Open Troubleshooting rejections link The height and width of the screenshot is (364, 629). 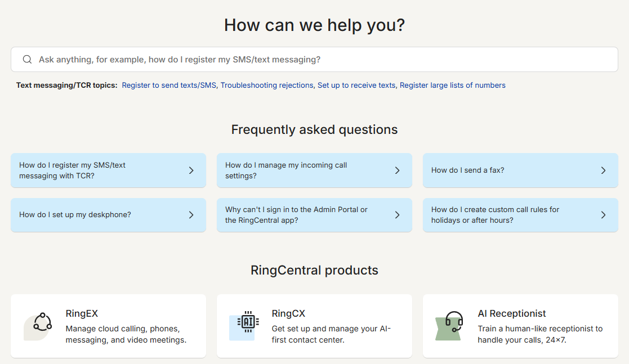click(266, 86)
